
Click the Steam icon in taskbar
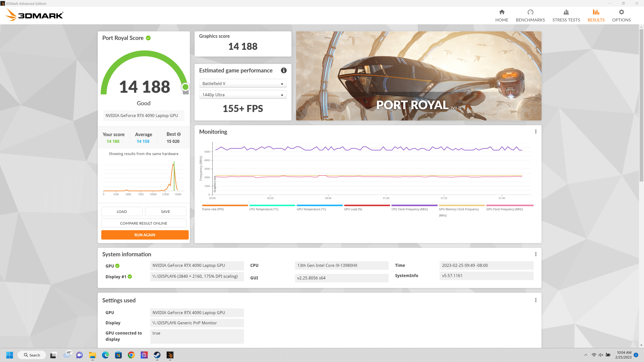pos(157,355)
